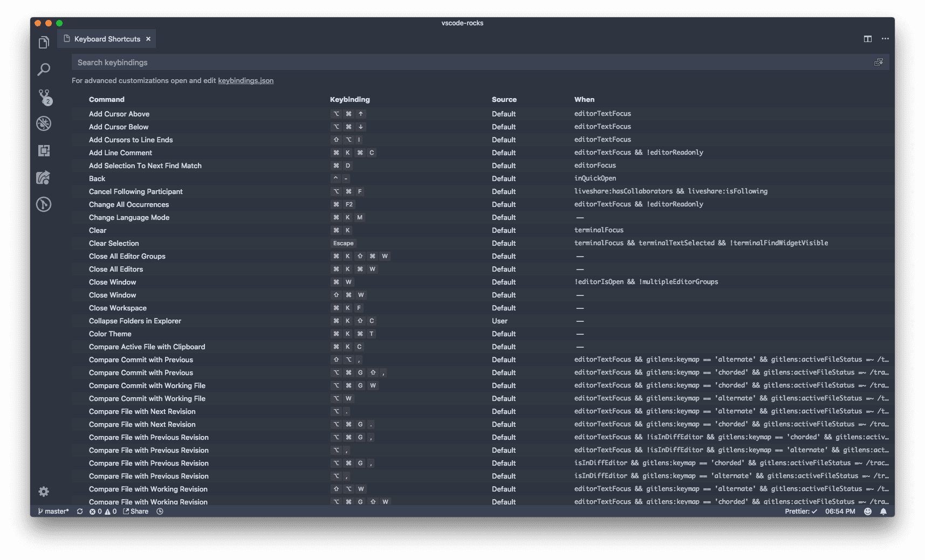Open Source Control view with badge 2
This screenshot has height=560, width=925.
[44, 97]
